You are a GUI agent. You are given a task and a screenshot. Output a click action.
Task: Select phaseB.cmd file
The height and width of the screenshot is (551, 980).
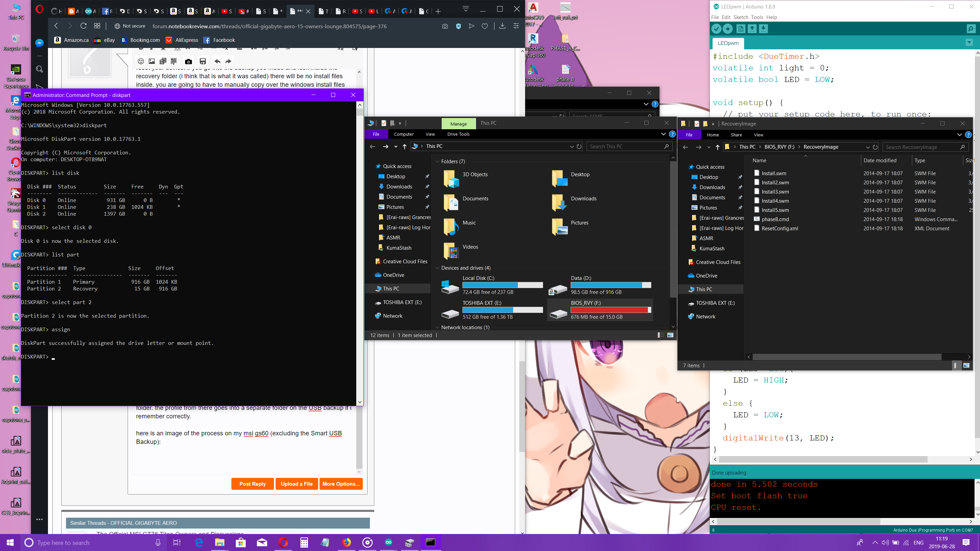coord(775,219)
